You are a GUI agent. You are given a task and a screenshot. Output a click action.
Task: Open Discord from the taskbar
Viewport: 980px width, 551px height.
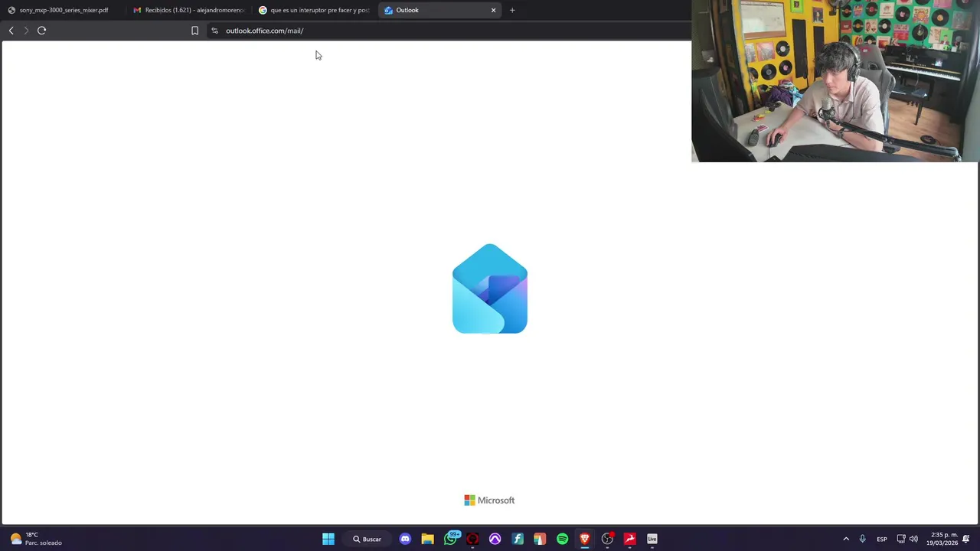[x=405, y=539]
